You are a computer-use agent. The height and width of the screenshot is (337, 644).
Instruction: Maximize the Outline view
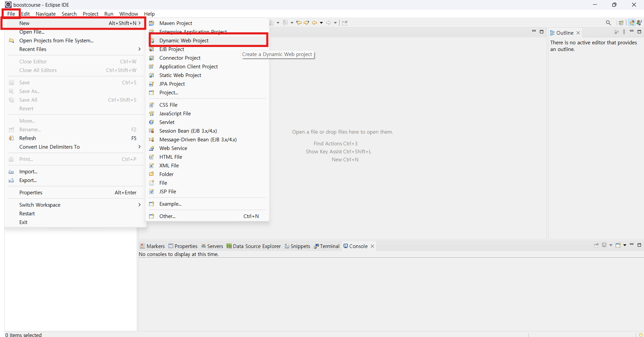(x=639, y=32)
